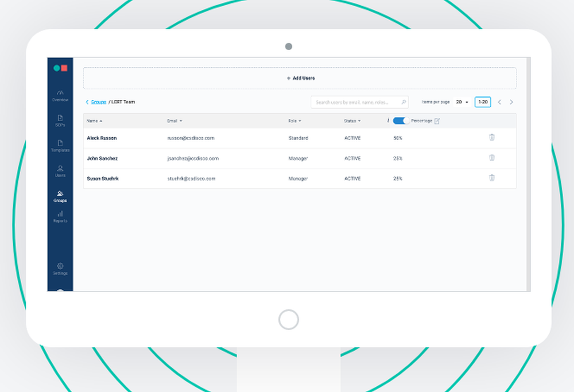Viewport: 574px width, 392px height.
Task: Click the Standard role for Aleck Russon
Action: 298,138
